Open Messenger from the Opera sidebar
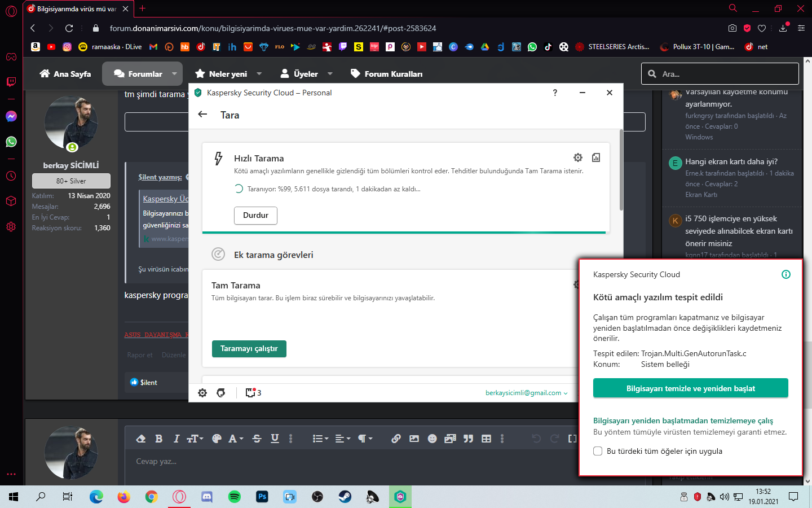The height and width of the screenshot is (508, 812). click(x=11, y=116)
